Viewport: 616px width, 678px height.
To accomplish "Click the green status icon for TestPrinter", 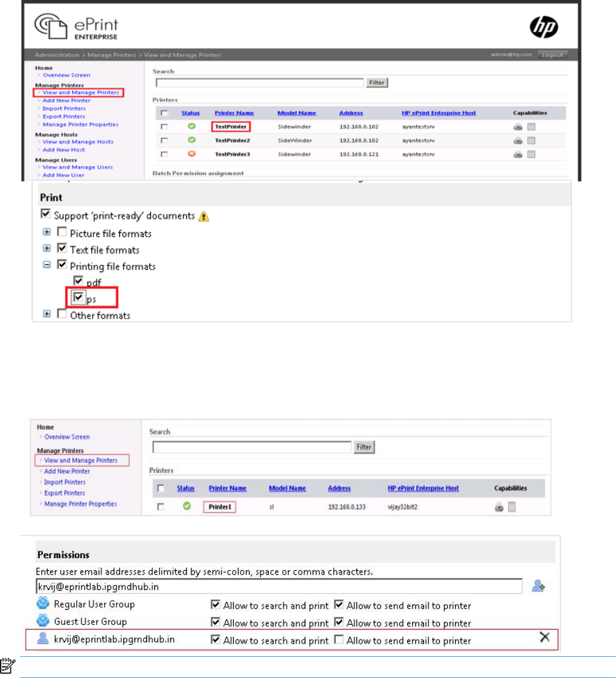I will coord(191,126).
